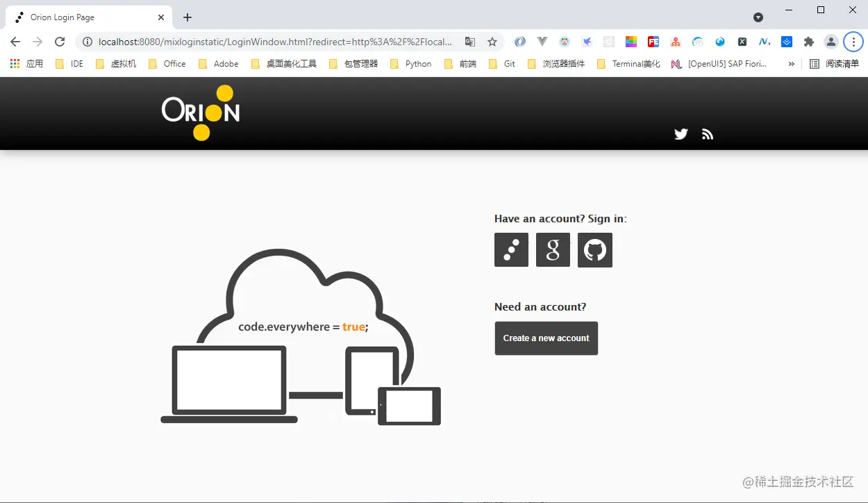Image resolution: width=868 pixels, height=503 pixels.
Task: Open the Twitter link in the header
Action: (681, 134)
